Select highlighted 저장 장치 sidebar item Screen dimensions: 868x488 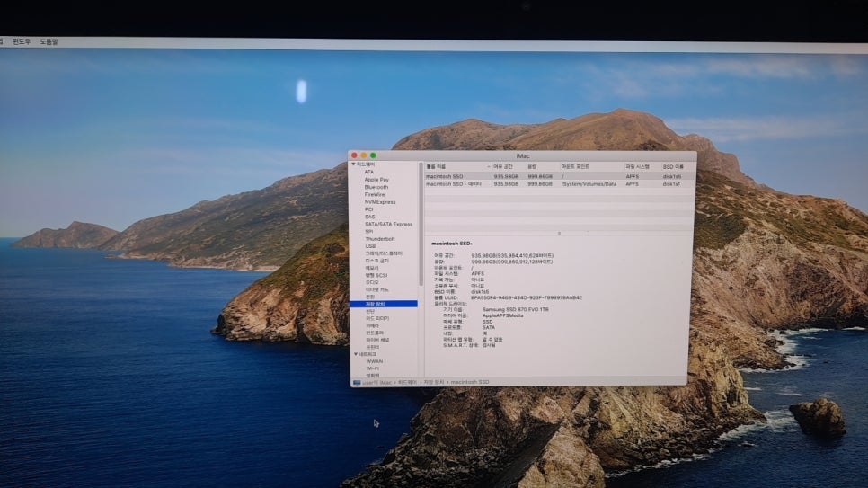coord(384,304)
